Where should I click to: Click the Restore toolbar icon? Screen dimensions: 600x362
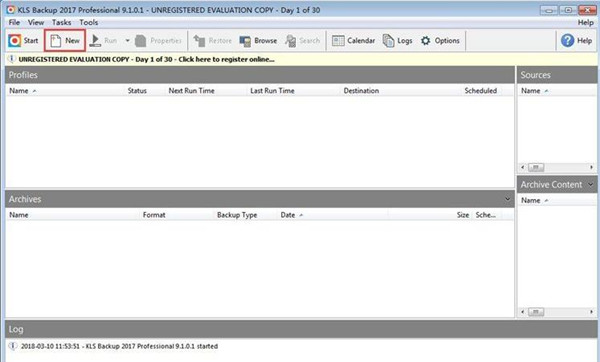pyautogui.click(x=199, y=41)
